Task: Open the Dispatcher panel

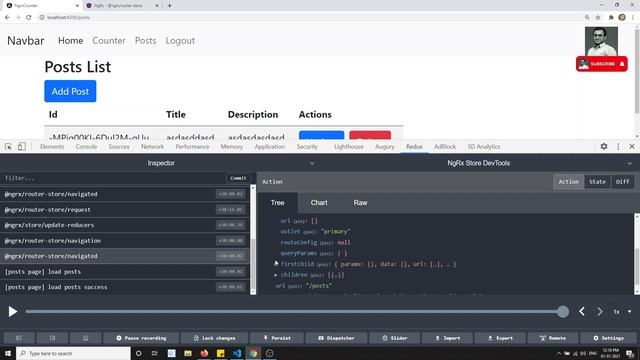Action: [x=337, y=338]
